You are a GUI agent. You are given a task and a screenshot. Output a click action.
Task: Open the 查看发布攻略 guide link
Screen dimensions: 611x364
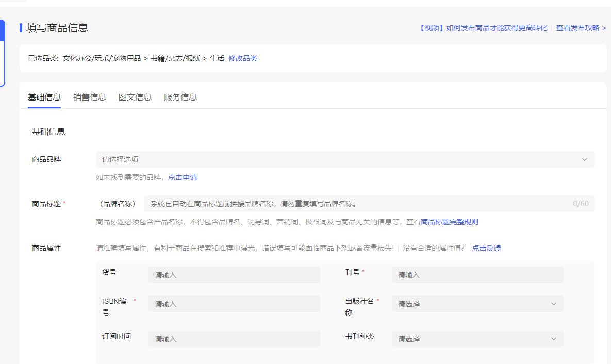pyautogui.click(x=581, y=28)
